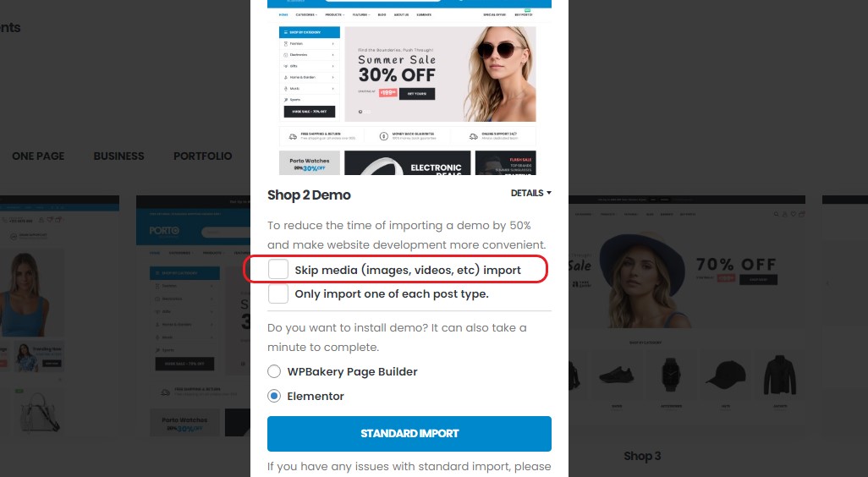
Task: Click the Summer Sale 30% OFF banner
Action: (440, 74)
